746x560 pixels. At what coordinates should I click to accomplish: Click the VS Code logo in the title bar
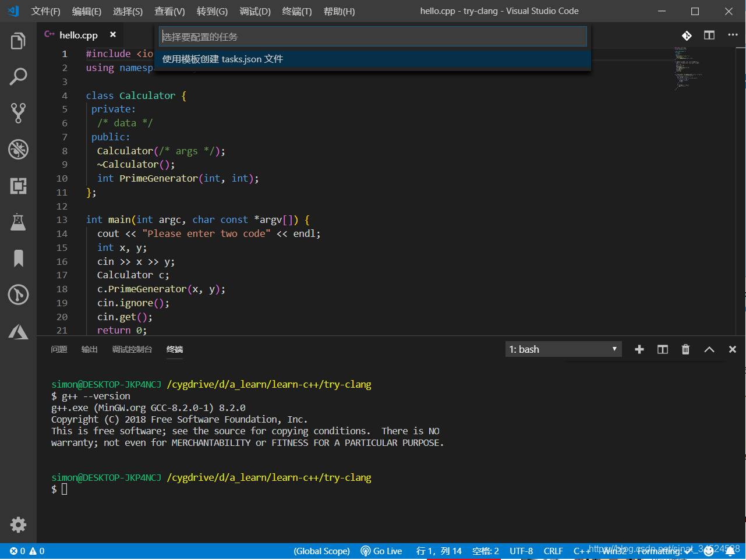[13, 11]
